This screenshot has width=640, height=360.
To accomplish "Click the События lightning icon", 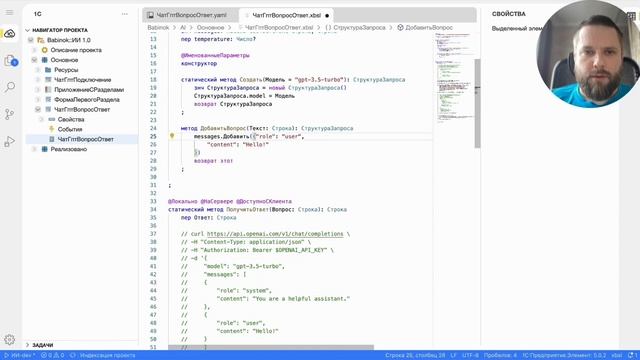I will click(x=51, y=129).
